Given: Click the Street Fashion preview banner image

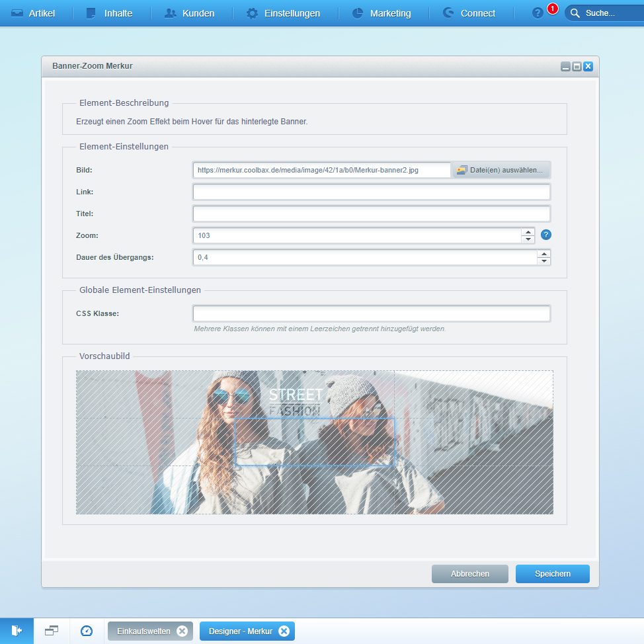Looking at the screenshot, I should pyautogui.click(x=314, y=442).
